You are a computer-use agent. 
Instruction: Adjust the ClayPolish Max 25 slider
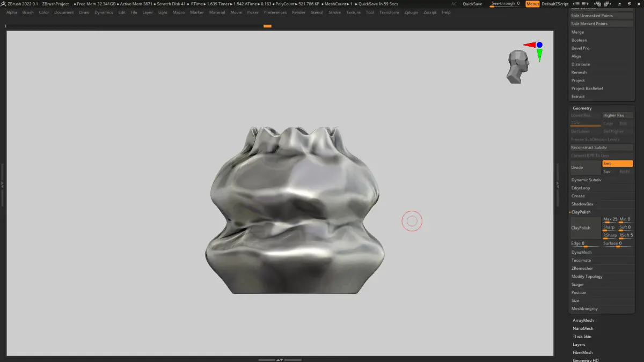pos(610,220)
